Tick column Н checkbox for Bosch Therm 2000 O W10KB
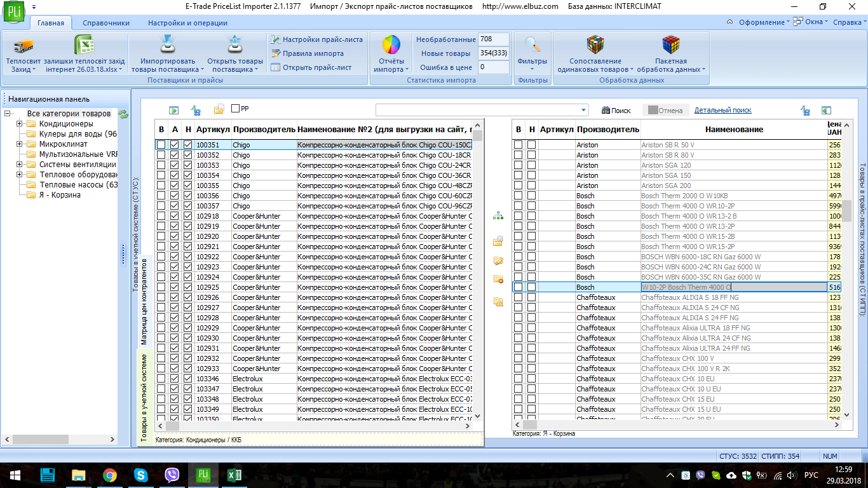The height and width of the screenshot is (488, 868). tap(531, 196)
